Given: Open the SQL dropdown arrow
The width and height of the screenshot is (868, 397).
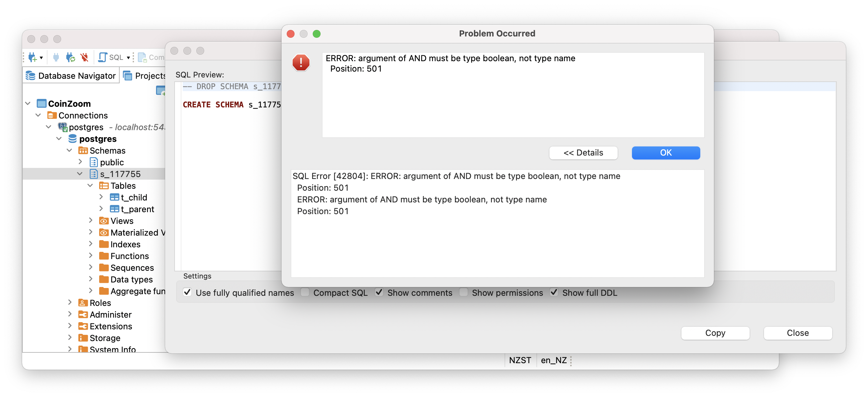Looking at the screenshot, I should click(128, 58).
